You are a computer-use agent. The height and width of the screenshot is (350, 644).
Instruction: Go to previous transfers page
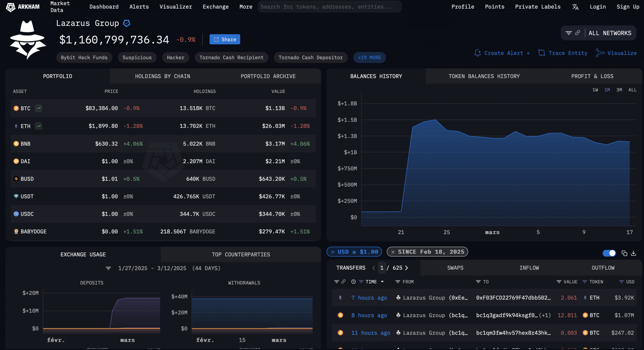click(x=374, y=268)
